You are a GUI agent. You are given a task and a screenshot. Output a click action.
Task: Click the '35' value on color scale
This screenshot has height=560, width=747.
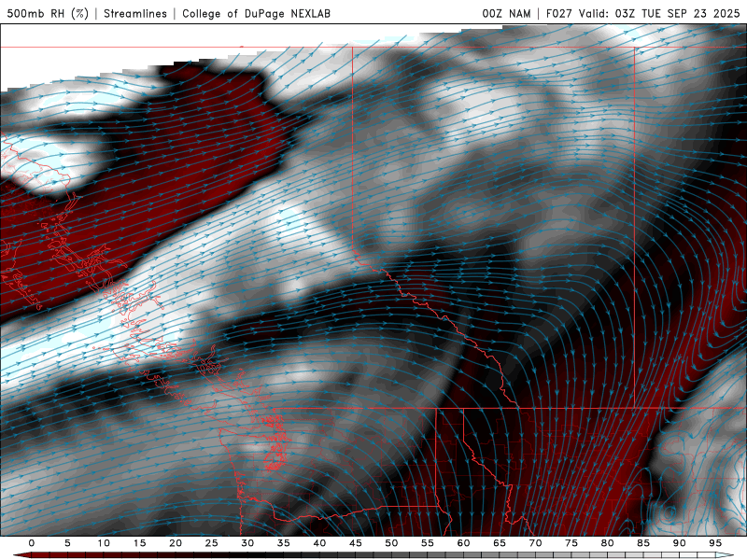coord(284,543)
